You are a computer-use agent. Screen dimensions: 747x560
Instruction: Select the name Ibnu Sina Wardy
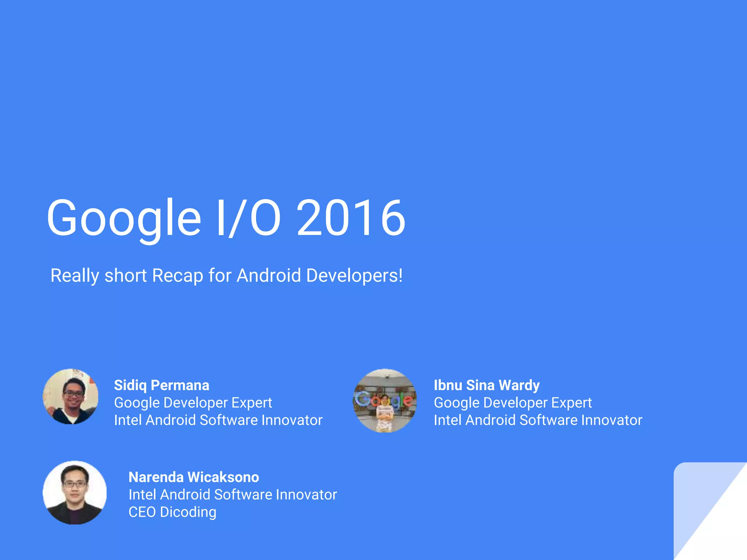pos(487,385)
